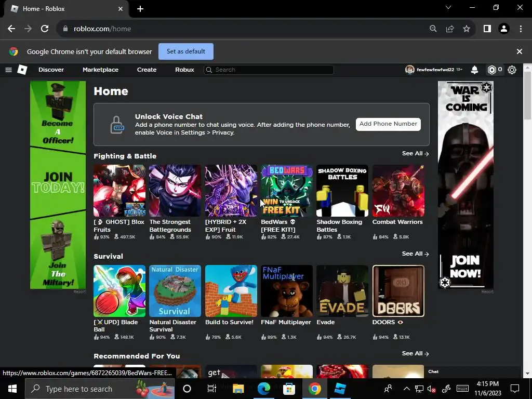The height and width of the screenshot is (399, 532).
Task: Open the Marketplace menu
Action: click(100, 70)
